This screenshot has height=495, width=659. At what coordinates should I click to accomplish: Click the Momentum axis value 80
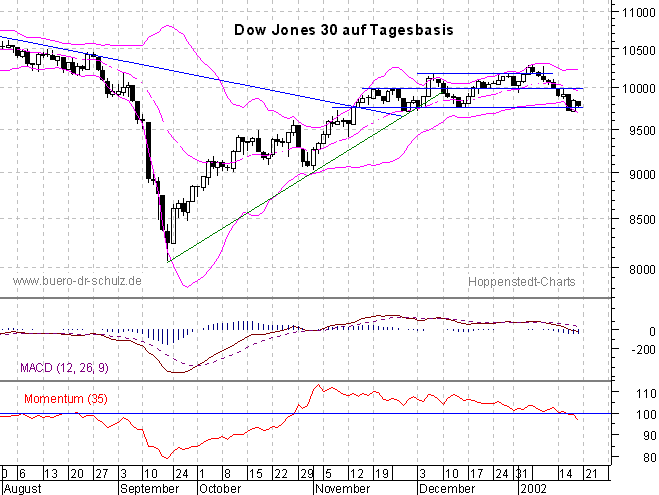click(x=649, y=457)
